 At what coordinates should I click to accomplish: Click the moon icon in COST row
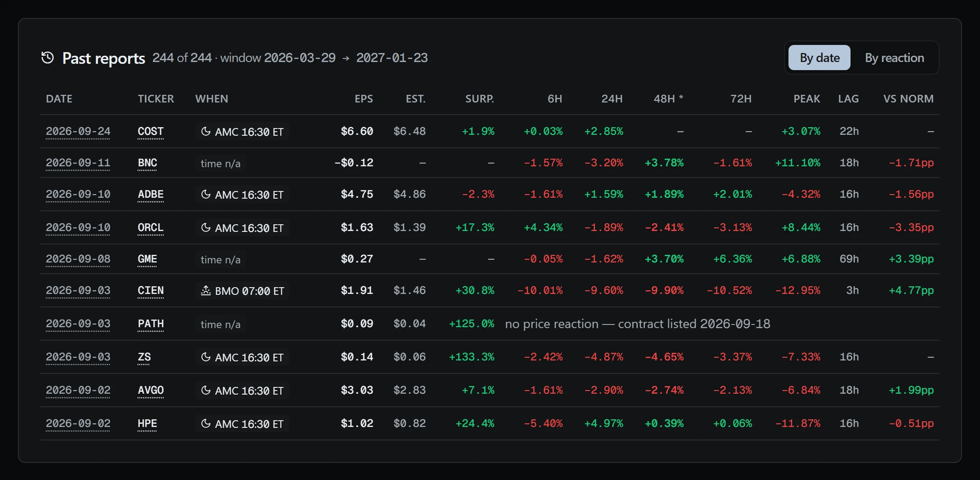206,131
